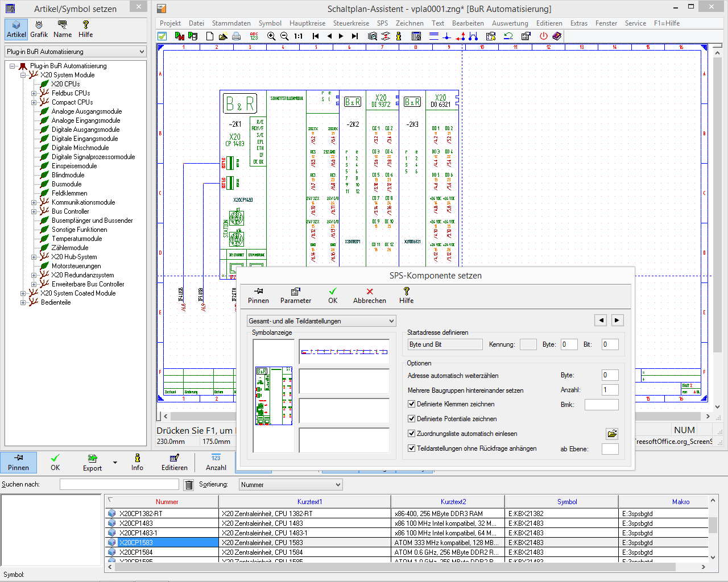This screenshot has height=582, width=728.
Task: Toggle Zuordnungsliste automatisch einlesen checkbox
Action: tap(412, 434)
